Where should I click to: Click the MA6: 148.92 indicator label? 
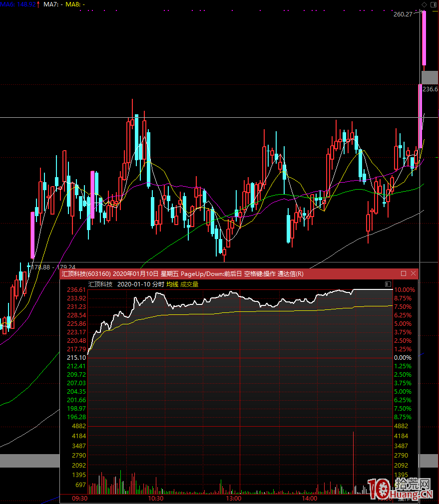pos(18,4)
